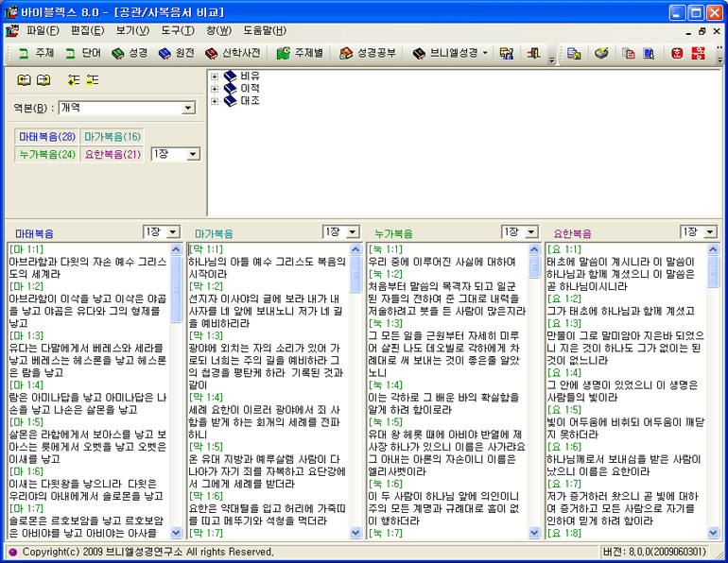The height and width of the screenshot is (563, 728).
Task: Click the expand-tree icon with plus sign
Action: [x=74, y=80]
